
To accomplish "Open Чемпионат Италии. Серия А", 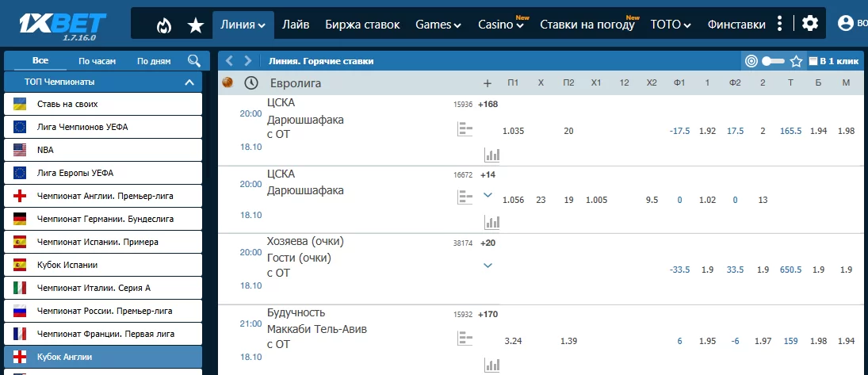I will [x=103, y=288].
